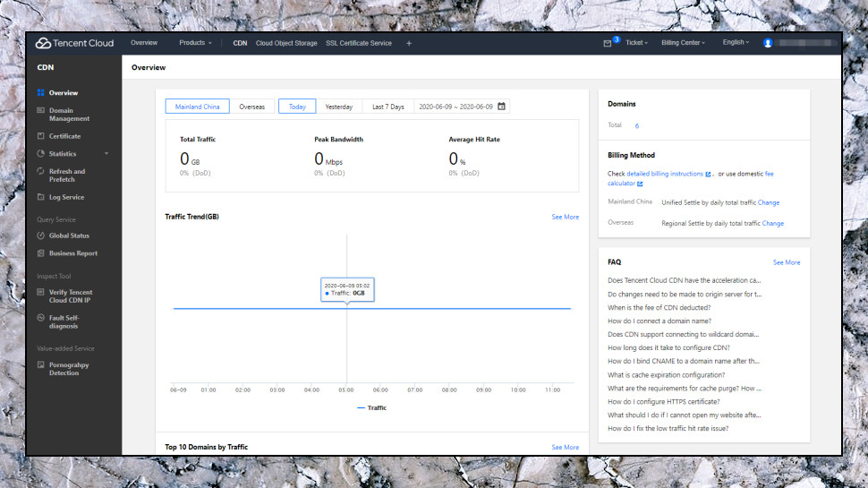Click the Verify Tencent Cloud CDN IP icon
The image size is (868, 488).
[40, 292]
